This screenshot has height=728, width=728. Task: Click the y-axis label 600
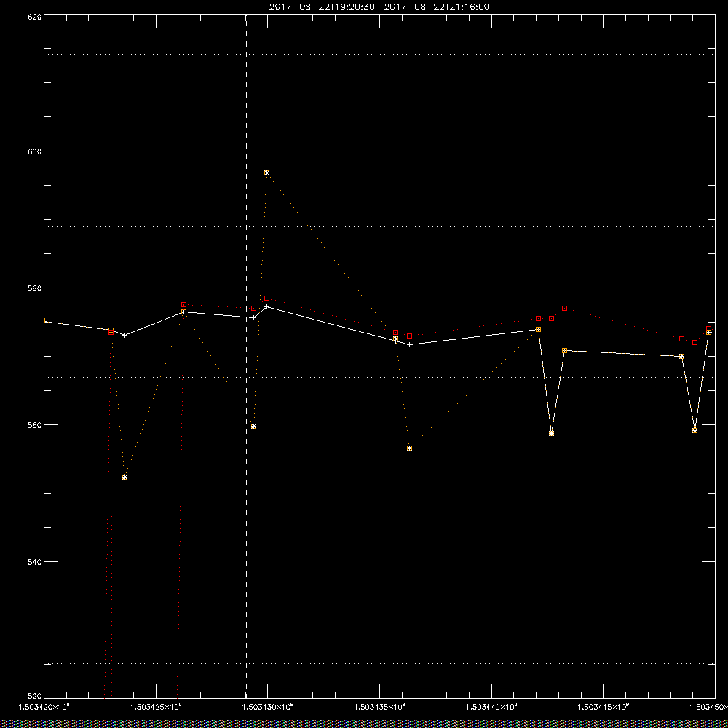tap(36, 151)
